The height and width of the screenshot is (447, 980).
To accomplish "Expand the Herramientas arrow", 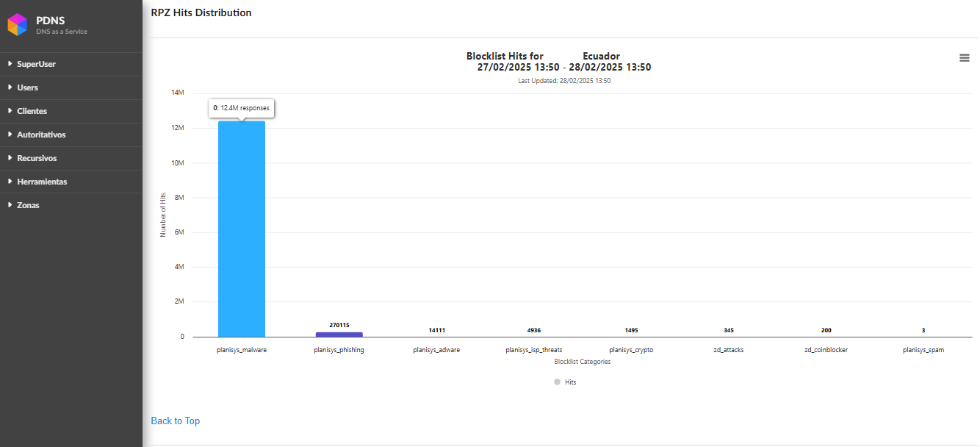I will (x=10, y=182).
